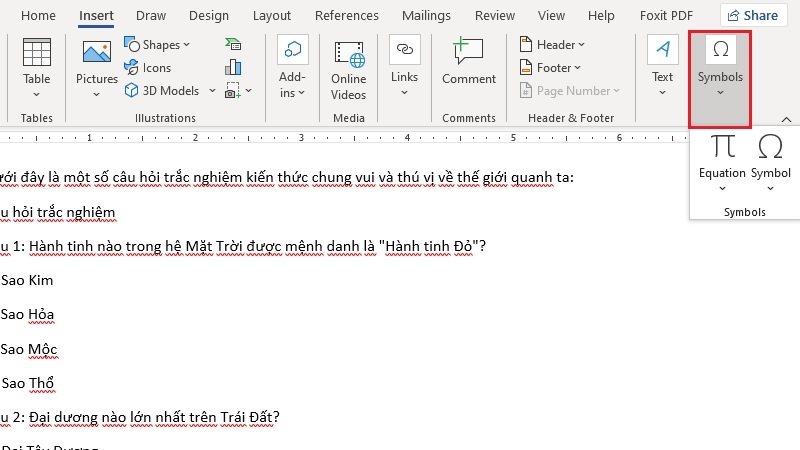Click the answer 'Sao Thổ'
The height and width of the screenshot is (450, 800).
[28, 383]
